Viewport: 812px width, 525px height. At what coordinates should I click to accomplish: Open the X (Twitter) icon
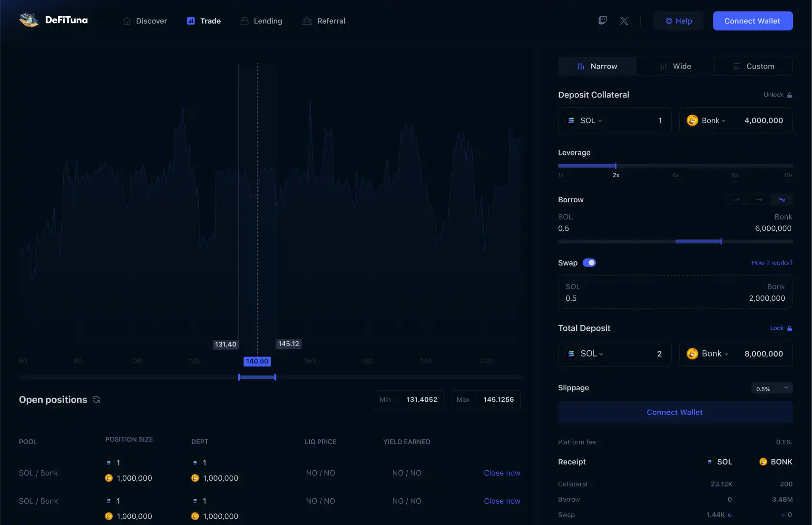tap(624, 20)
